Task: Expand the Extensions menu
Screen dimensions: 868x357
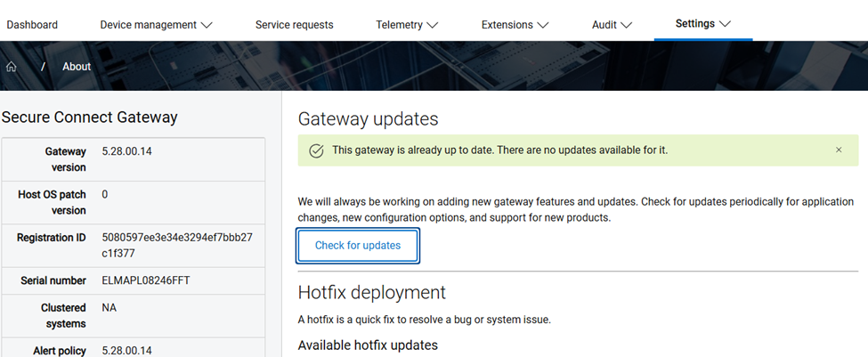Action: click(x=515, y=25)
